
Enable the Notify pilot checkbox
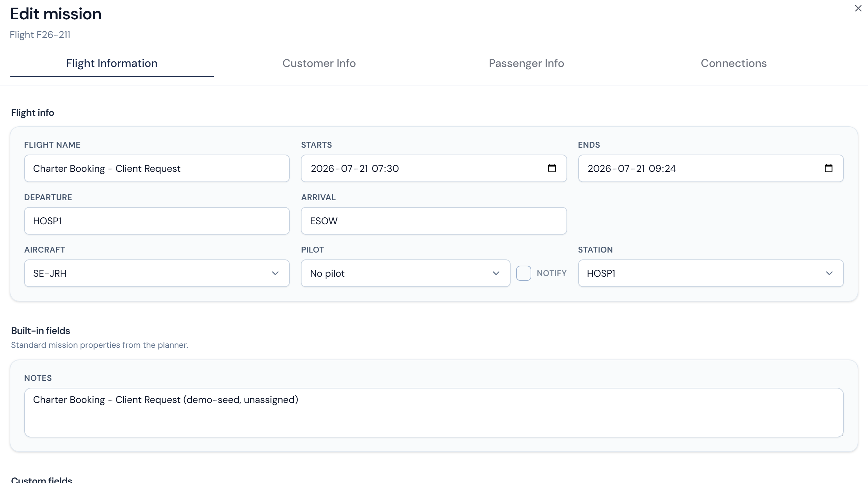[523, 273]
